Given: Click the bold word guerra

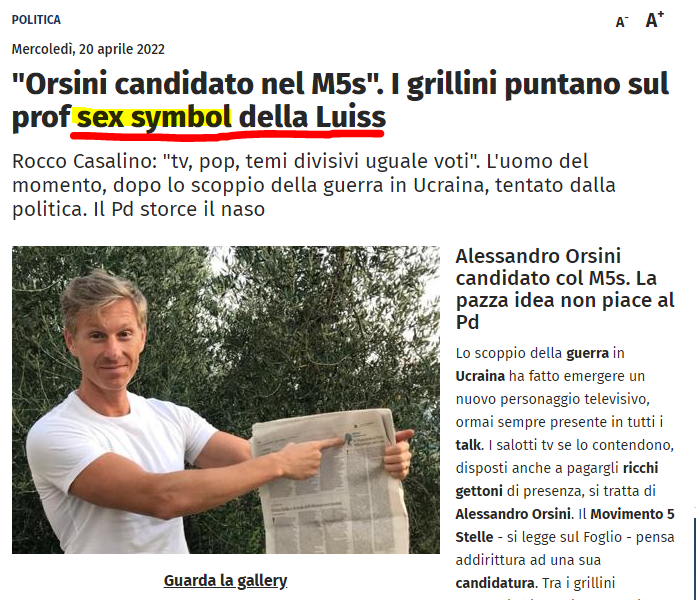Looking at the screenshot, I should (x=587, y=353).
